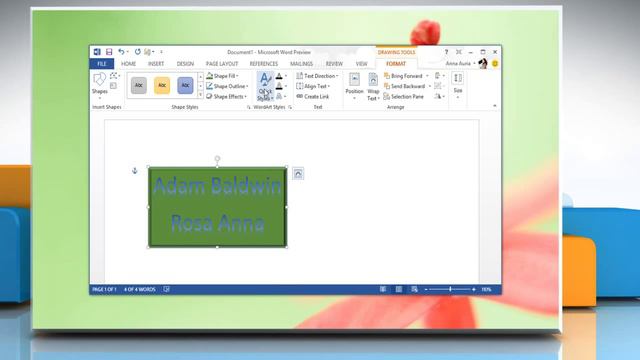The image size is (640, 360).
Task: Switch to Read Mode view
Action: tap(383, 289)
